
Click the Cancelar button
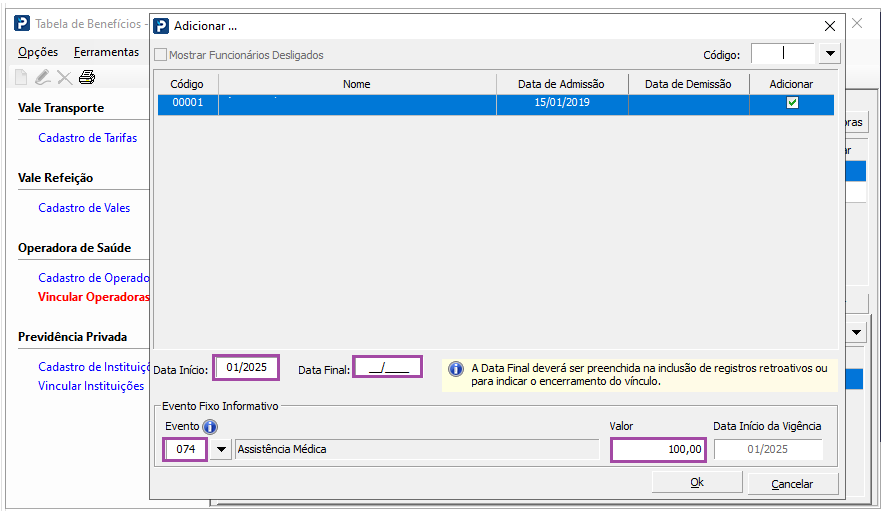(792, 484)
